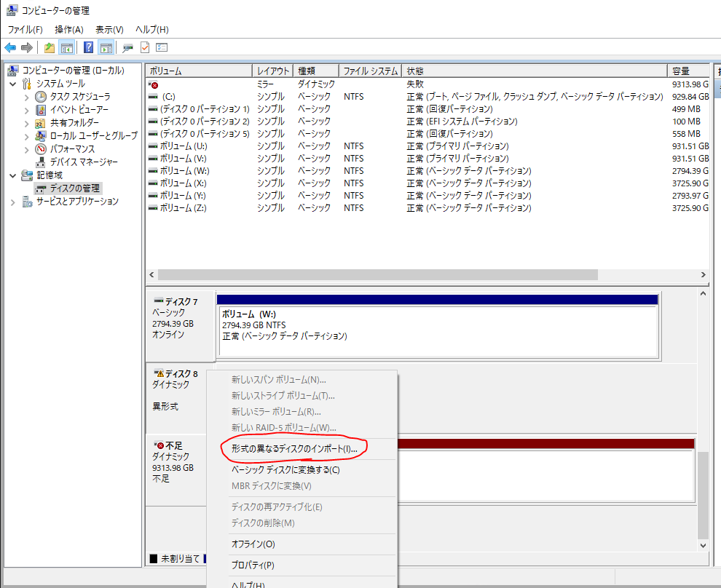Viewport: 721px width, 588px height.
Task: Sort by the 状態 column header
Action: [535, 71]
